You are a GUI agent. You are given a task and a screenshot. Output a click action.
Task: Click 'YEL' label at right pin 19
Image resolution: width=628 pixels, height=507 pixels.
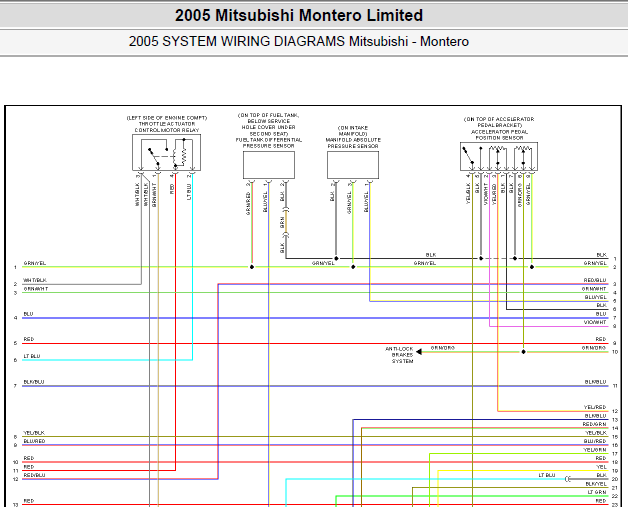point(602,467)
